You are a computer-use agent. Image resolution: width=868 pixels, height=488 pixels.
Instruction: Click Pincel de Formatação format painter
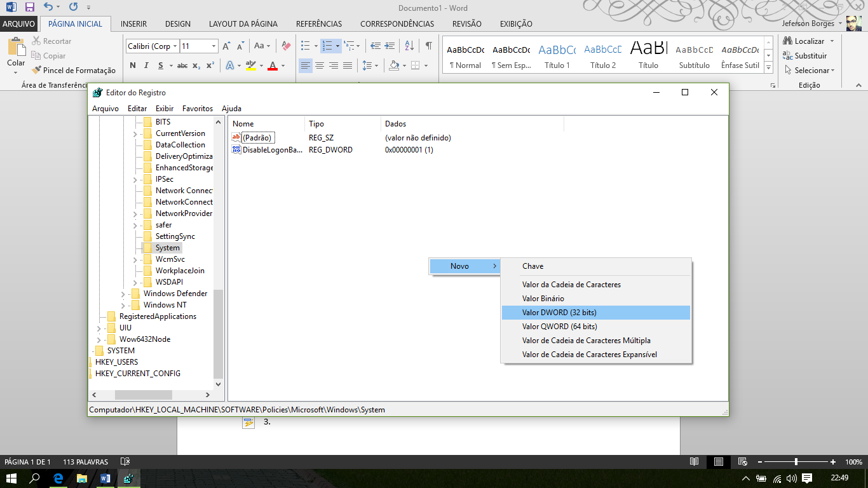click(x=74, y=71)
